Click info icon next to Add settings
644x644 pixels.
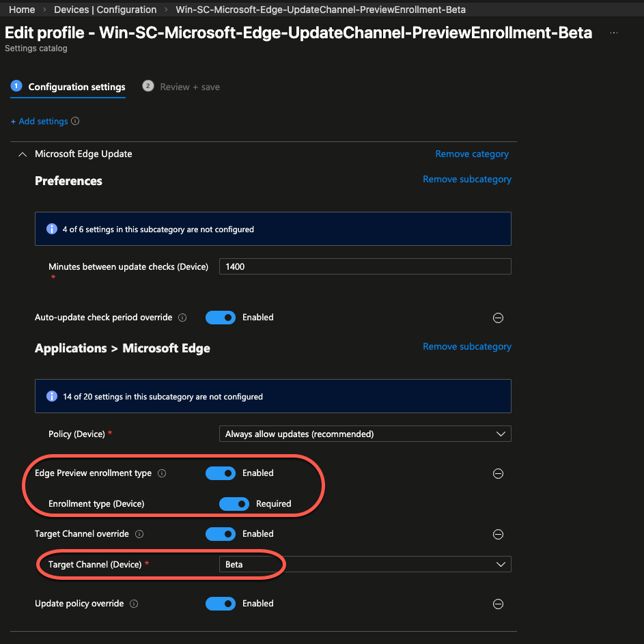click(75, 122)
